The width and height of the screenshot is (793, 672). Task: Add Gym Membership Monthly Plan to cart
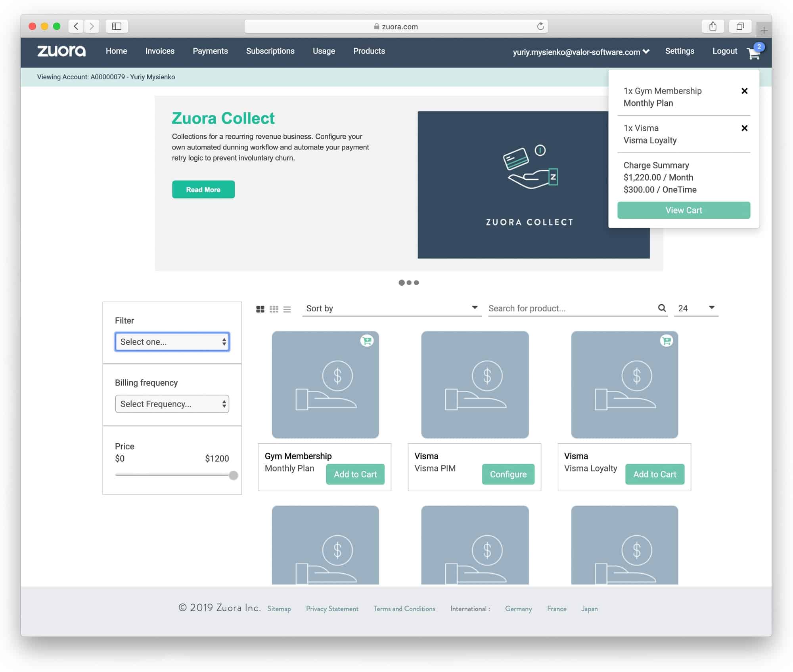[x=355, y=474]
